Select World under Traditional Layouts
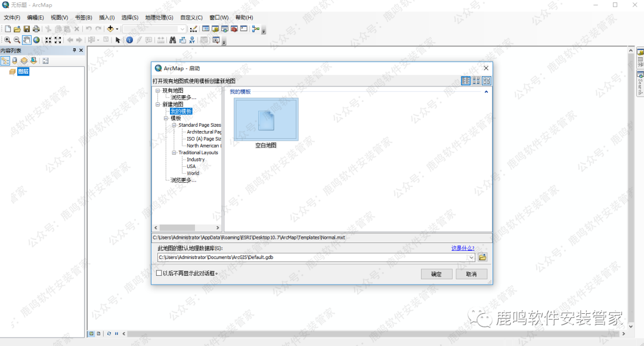Image resolution: width=644 pixels, height=346 pixels. pos(193,173)
